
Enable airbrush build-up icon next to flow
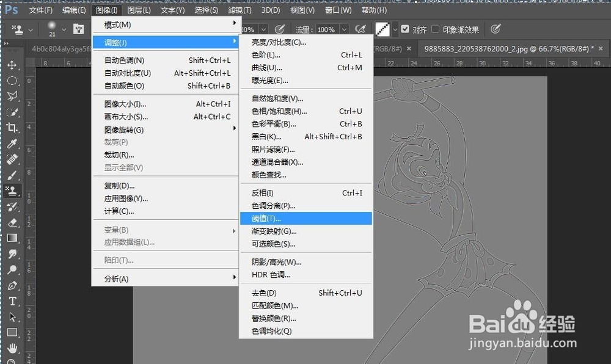[x=360, y=29]
